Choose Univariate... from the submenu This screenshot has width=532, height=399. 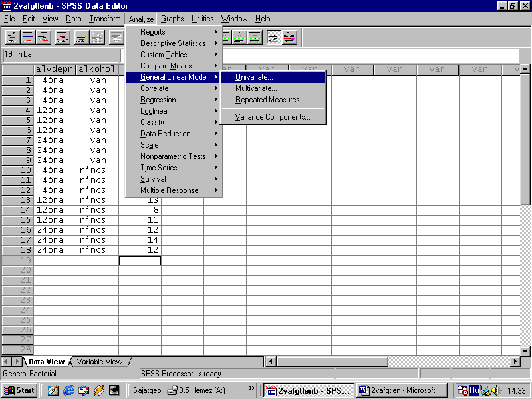(273, 77)
